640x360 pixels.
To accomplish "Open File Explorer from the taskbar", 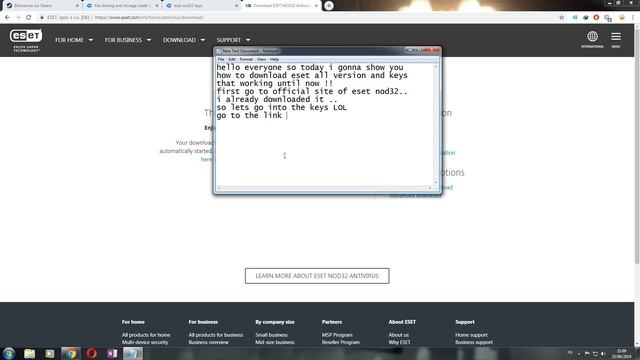I will pos(29,353).
